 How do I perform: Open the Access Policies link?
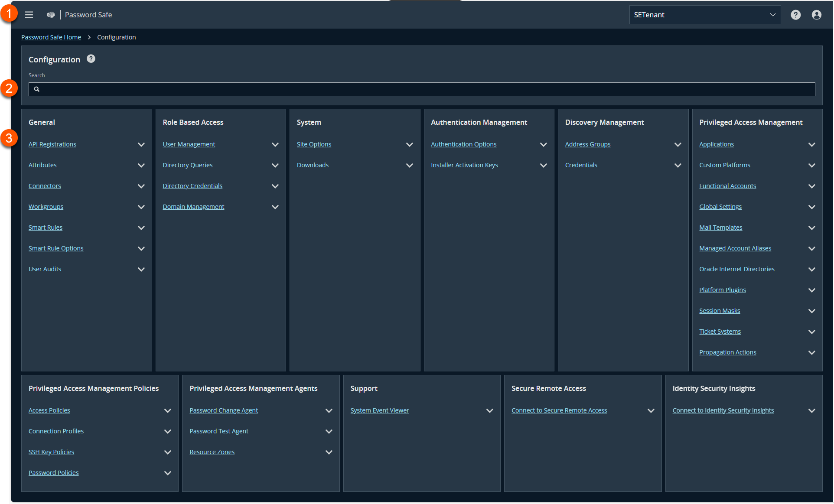pyautogui.click(x=49, y=410)
